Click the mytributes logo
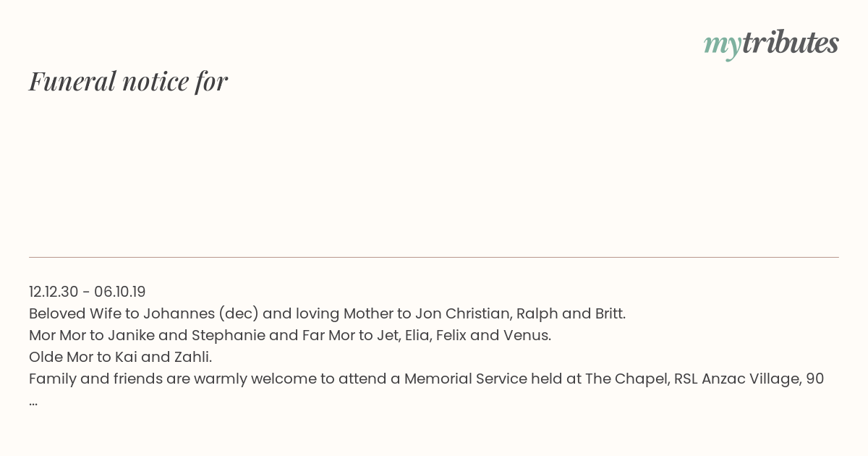Screen dimensions: 868x456 771,44
